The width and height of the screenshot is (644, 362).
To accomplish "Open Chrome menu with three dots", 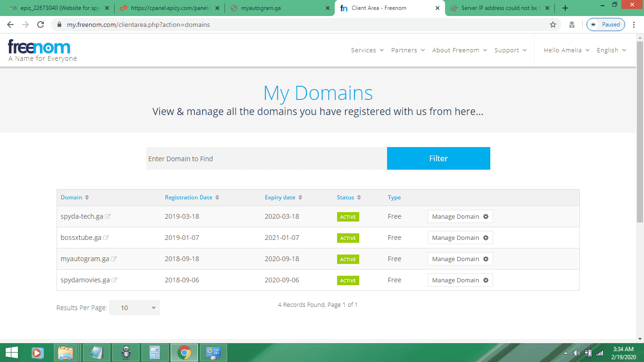I will click(633, 25).
